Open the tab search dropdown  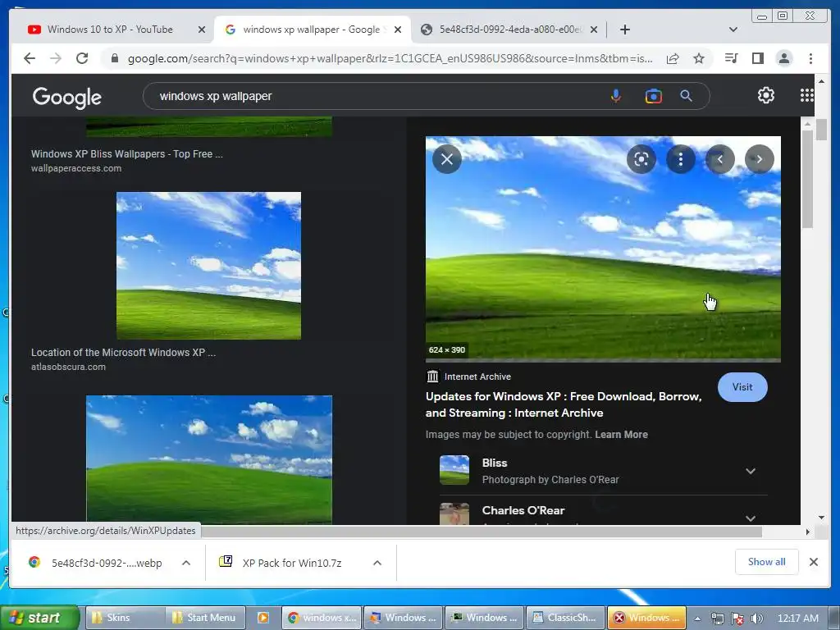tap(733, 30)
